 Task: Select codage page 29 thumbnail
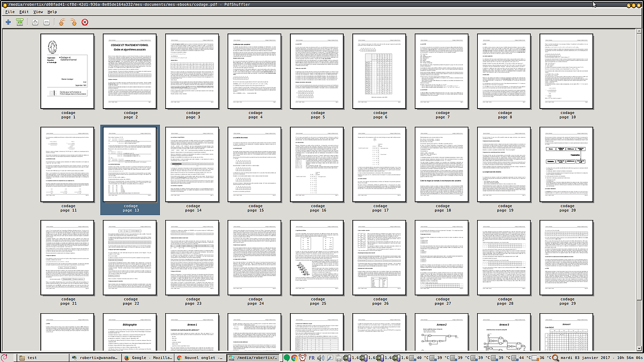coord(567,258)
